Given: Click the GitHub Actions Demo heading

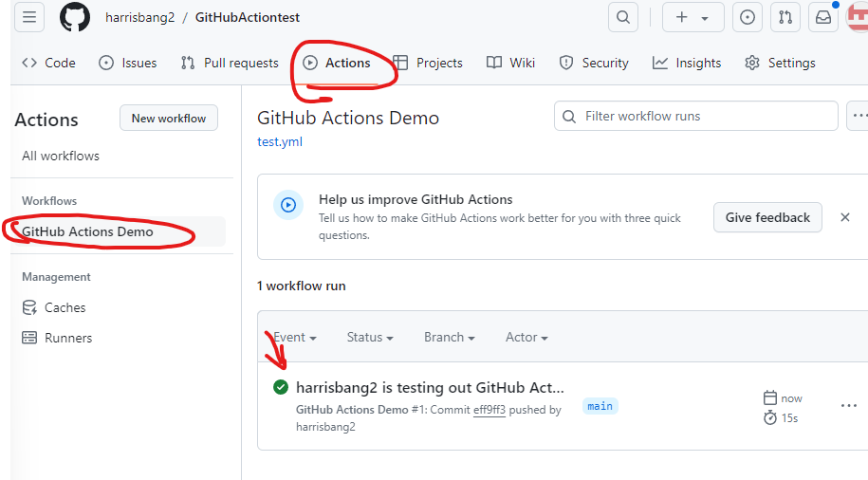Looking at the screenshot, I should pos(348,118).
